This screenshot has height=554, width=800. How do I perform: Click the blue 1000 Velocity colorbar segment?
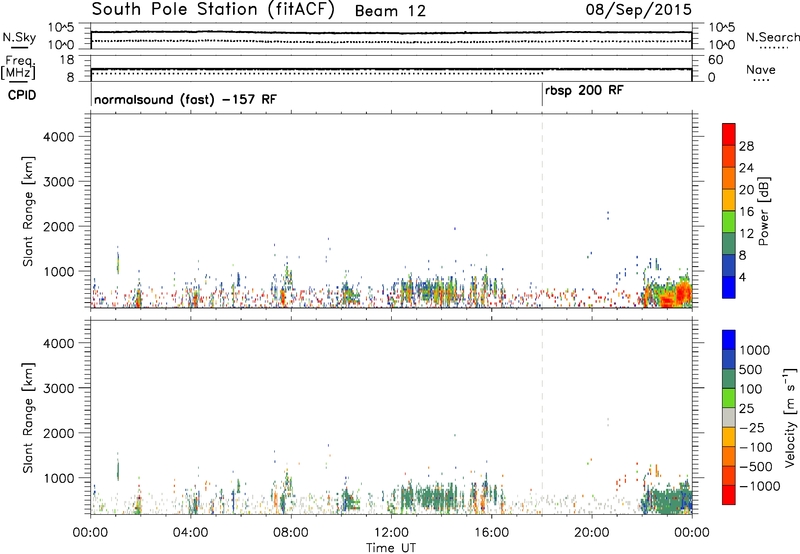[x=729, y=340]
